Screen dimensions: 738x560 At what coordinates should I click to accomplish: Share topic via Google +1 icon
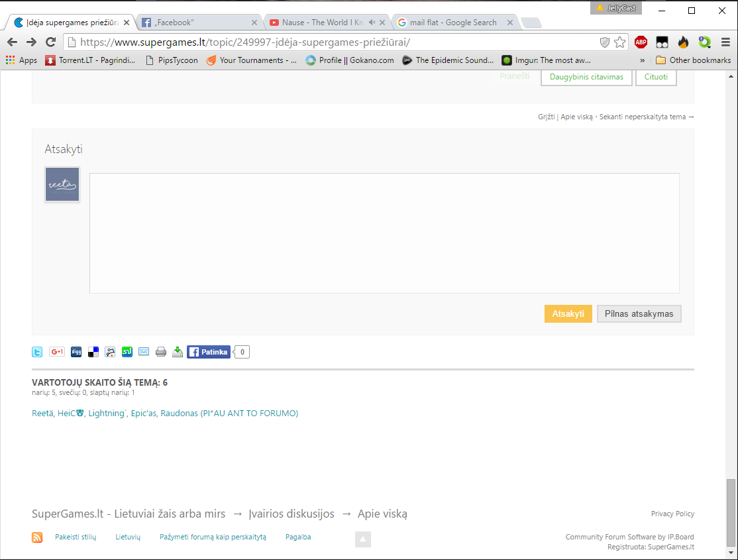point(57,352)
